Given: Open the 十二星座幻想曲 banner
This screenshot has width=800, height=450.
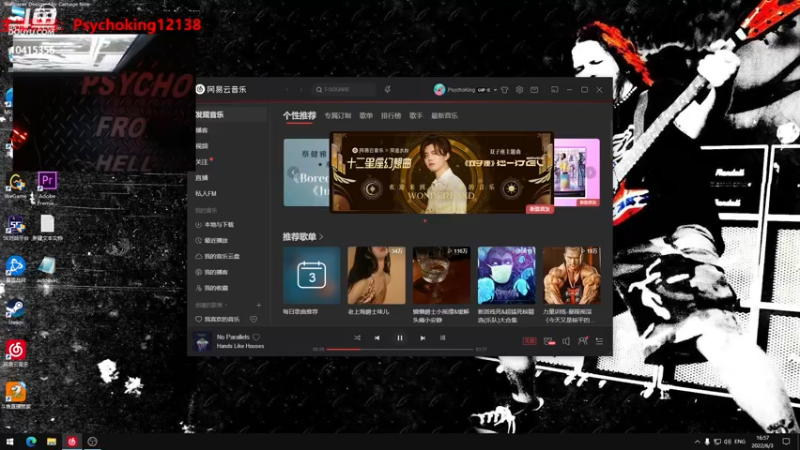Looking at the screenshot, I should click(x=442, y=172).
